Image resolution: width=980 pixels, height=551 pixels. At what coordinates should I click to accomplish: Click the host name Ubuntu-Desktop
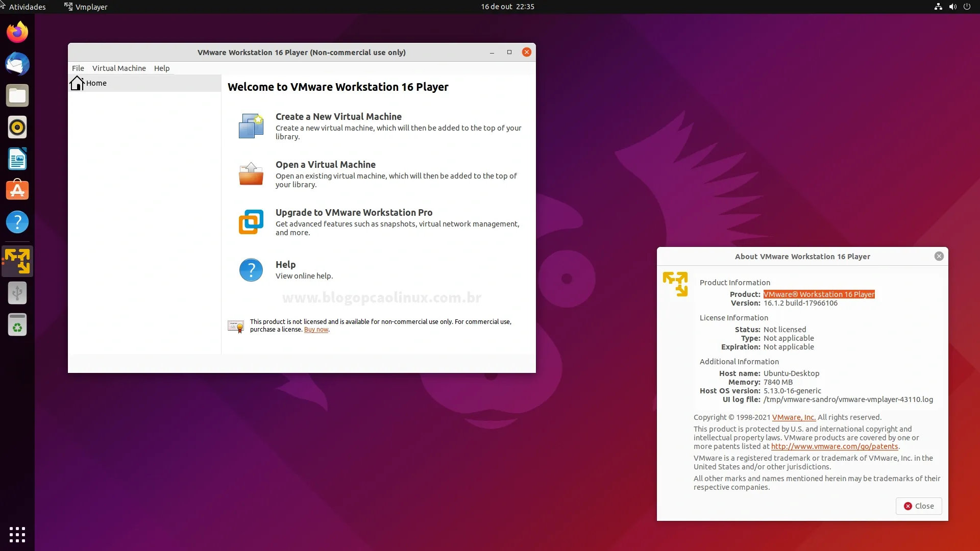coord(791,373)
